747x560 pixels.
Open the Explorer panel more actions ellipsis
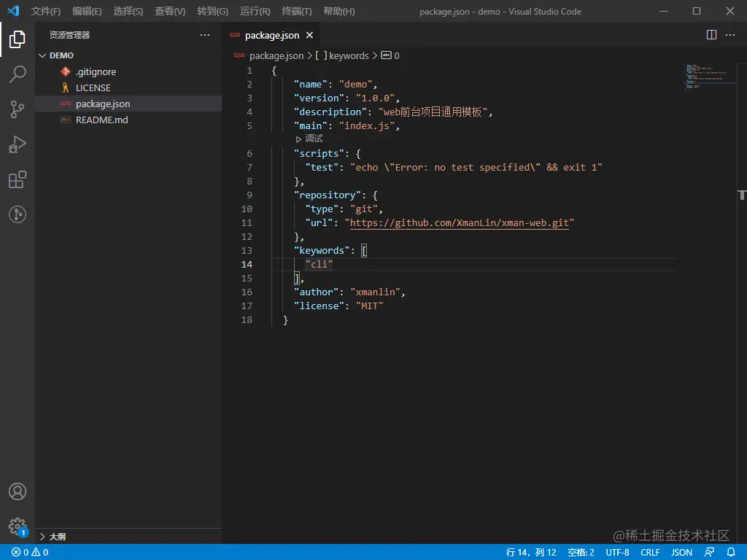coord(205,35)
